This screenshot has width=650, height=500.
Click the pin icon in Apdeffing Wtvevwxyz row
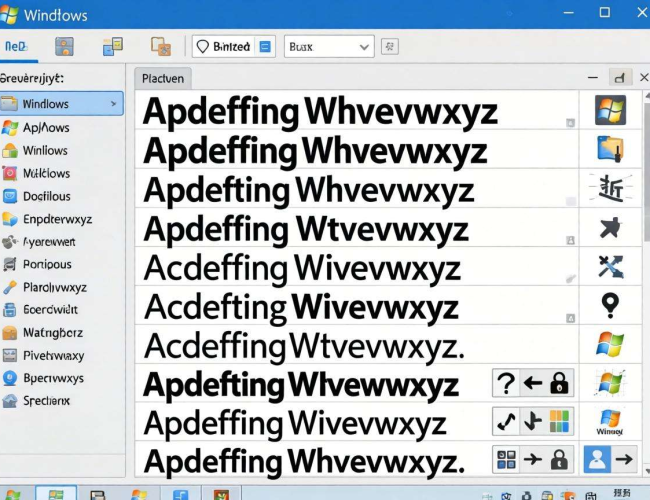610,228
